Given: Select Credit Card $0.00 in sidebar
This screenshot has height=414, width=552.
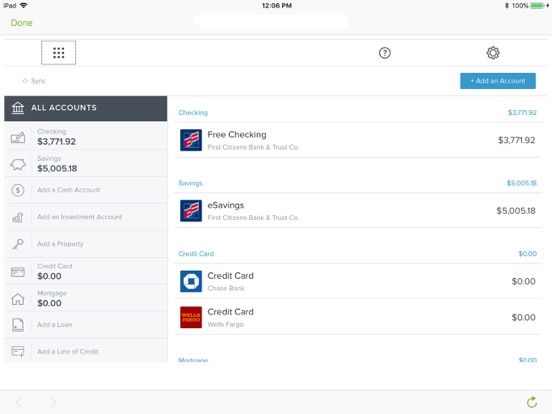Looking at the screenshot, I should coord(86,271).
